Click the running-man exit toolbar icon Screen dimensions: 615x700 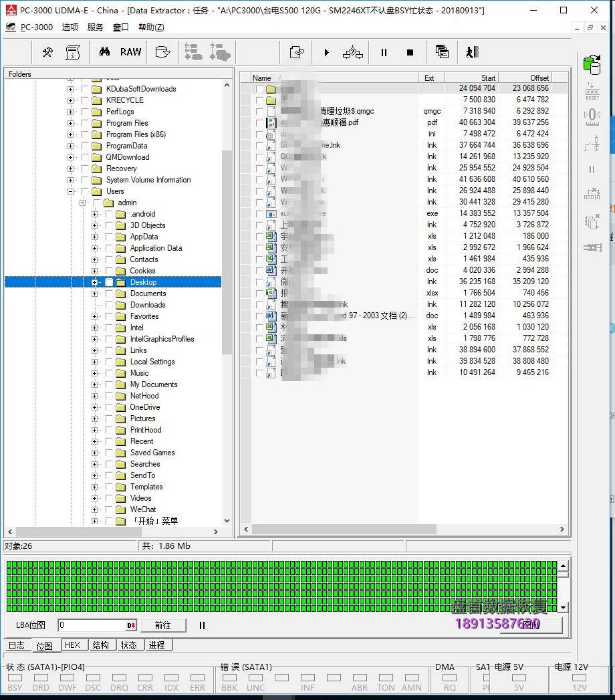(472, 52)
